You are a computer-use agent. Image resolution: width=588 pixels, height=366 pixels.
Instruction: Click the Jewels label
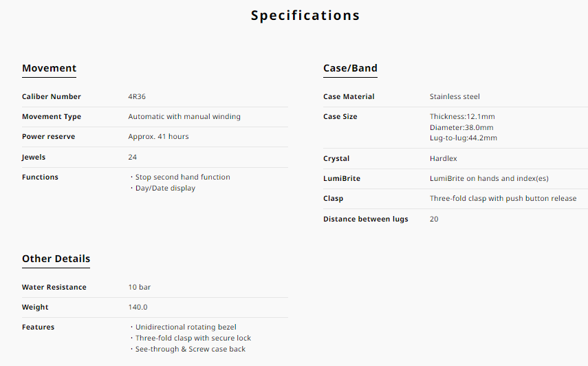(x=34, y=158)
